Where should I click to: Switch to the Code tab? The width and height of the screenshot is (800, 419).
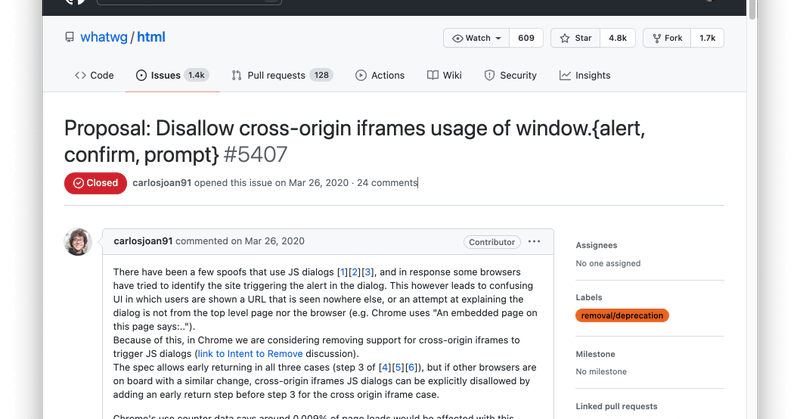[x=94, y=76]
